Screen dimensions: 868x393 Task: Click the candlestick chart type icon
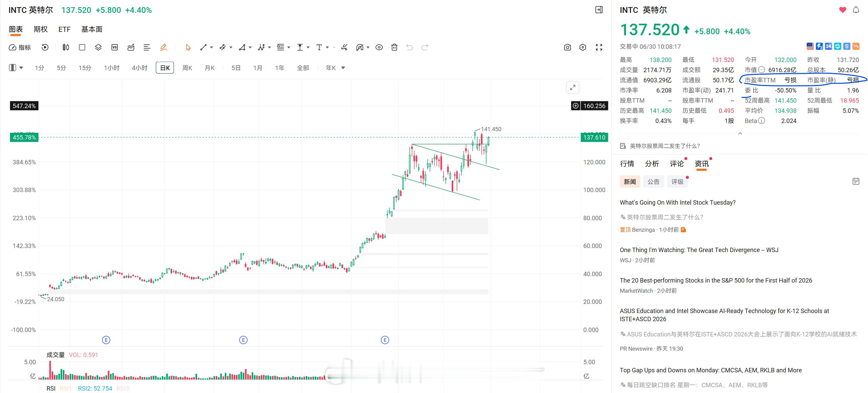click(66, 47)
